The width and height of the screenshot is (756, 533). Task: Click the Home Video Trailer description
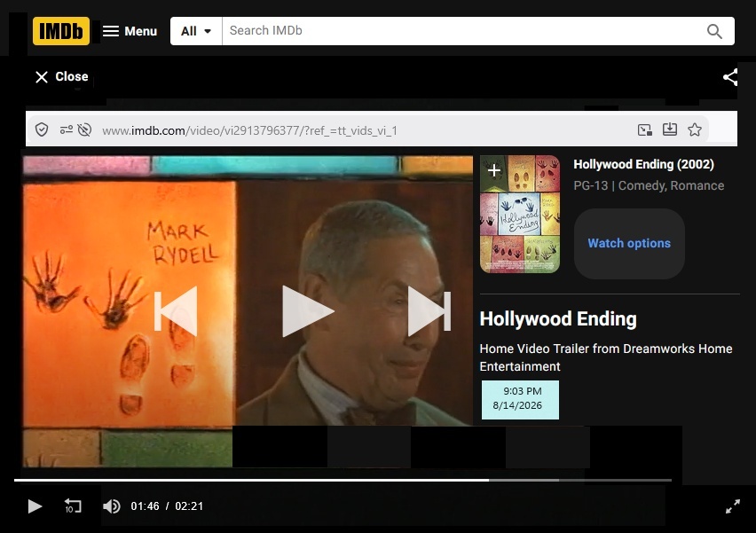[606, 357]
